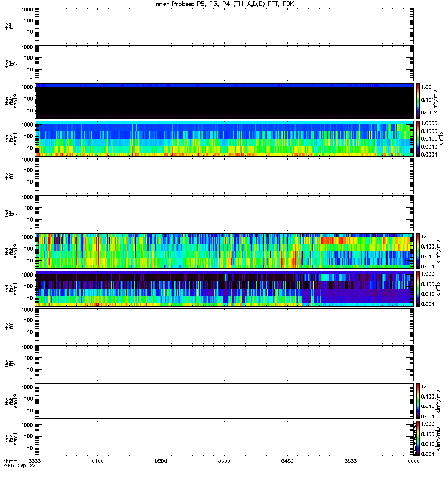Click the '2007 Sep 06' date label
448x478 pixels.
[x=19, y=466]
